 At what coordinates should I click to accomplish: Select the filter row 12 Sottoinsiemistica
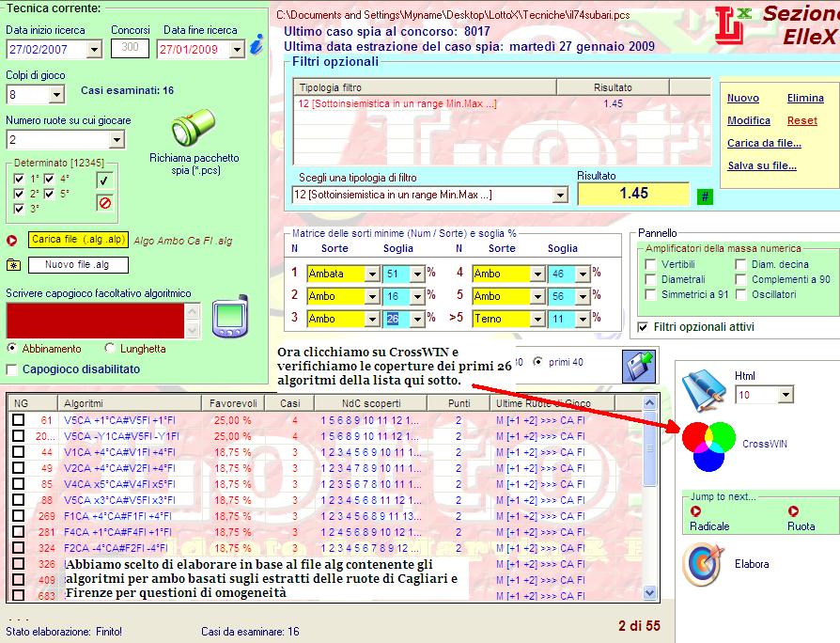tap(503, 103)
